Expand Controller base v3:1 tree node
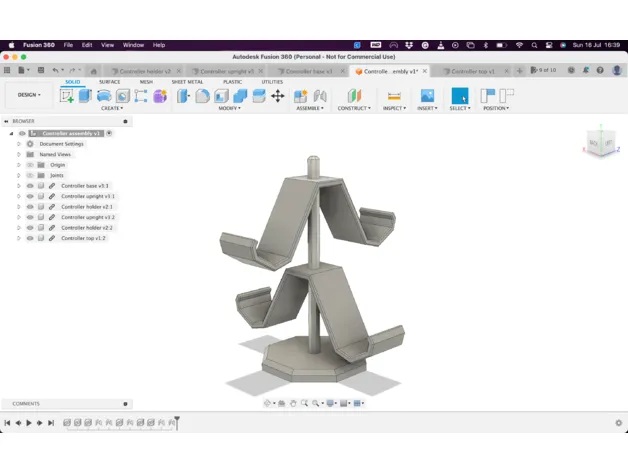The width and height of the screenshot is (628, 472). pos(18,186)
